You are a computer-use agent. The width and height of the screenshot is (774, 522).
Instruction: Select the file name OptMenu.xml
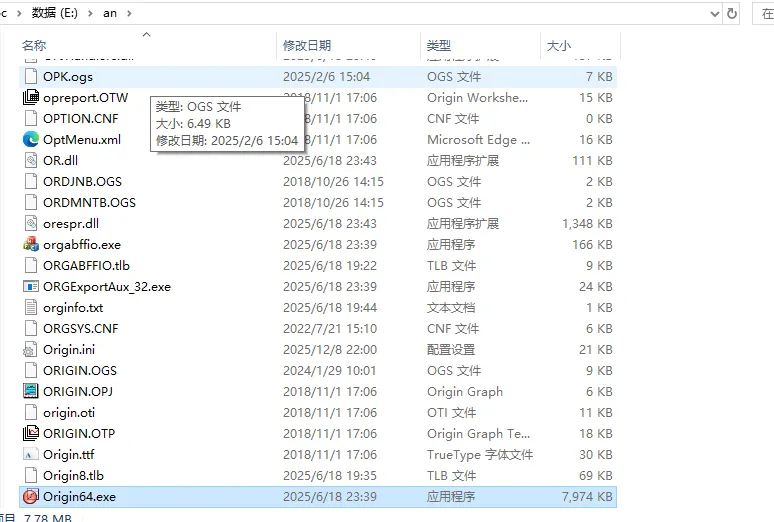tap(82, 140)
